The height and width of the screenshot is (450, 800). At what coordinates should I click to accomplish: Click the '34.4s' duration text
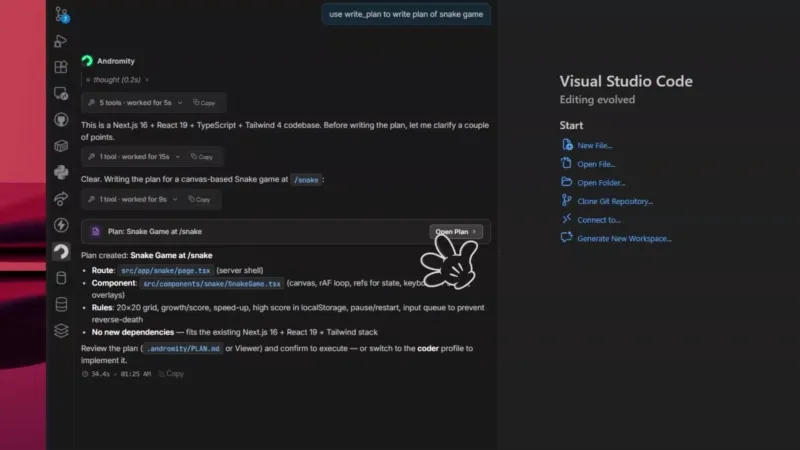point(101,374)
